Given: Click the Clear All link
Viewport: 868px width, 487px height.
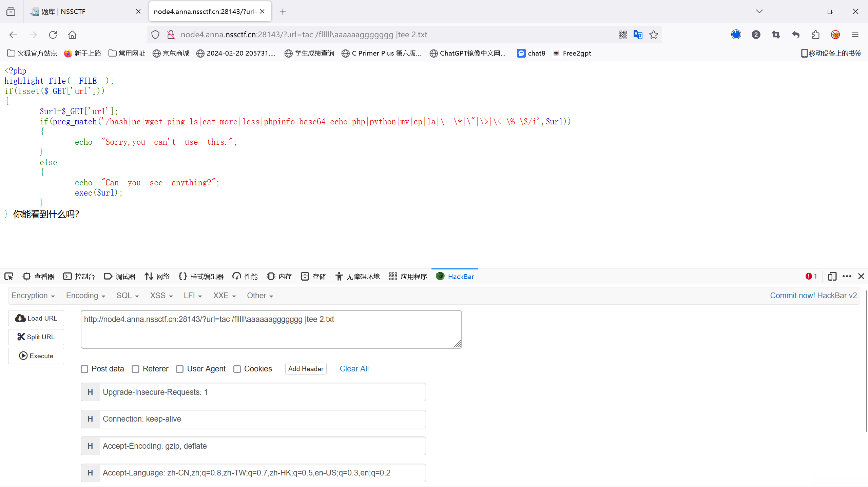Looking at the screenshot, I should 354,369.
